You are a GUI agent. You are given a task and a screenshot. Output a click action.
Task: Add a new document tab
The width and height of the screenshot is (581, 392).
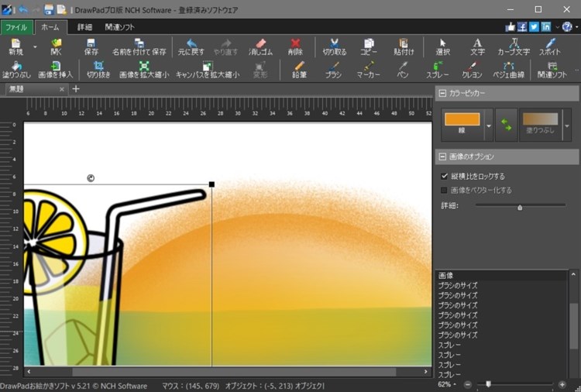click(76, 89)
